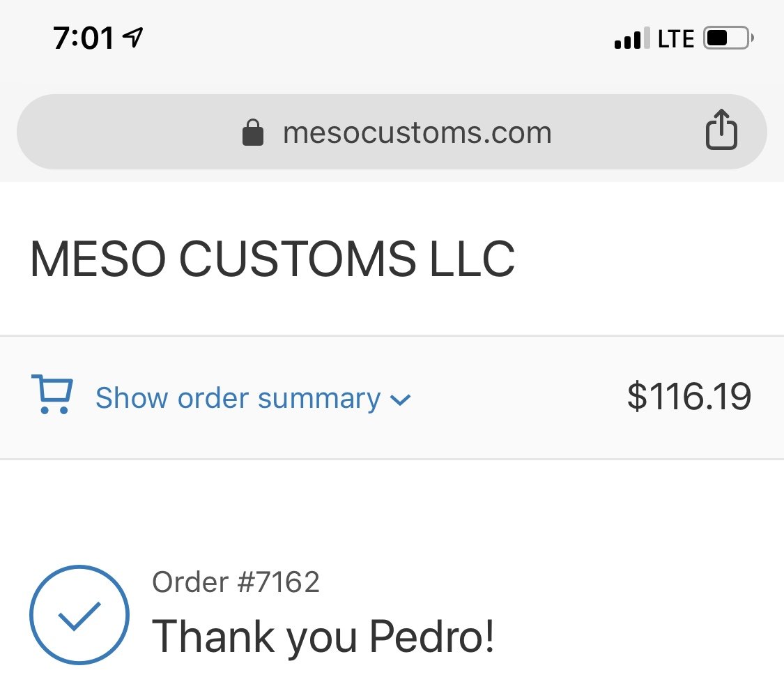The image size is (784, 691).
Task: Tap the word summary in blue link
Action: click(x=319, y=400)
